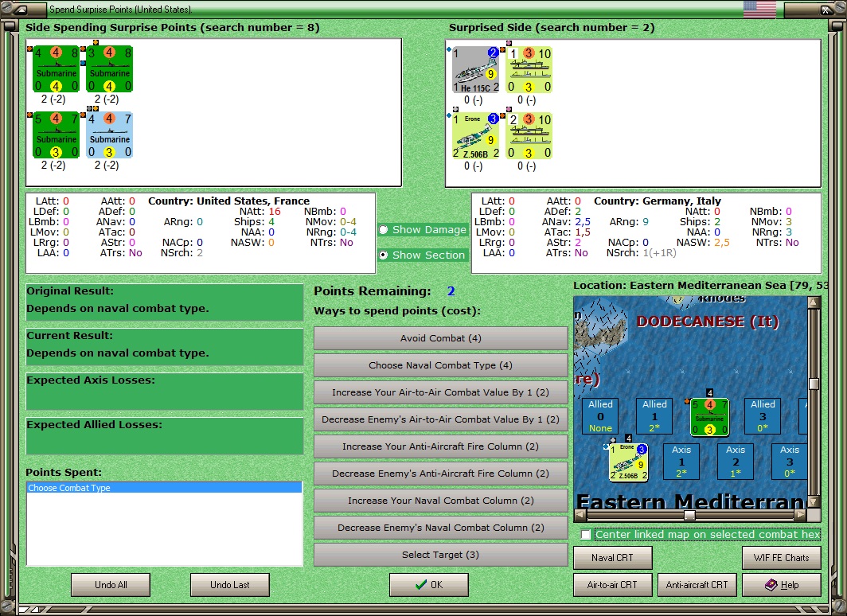Click Decrease Enemy's Air-to-Air Combat Value

point(441,419)
